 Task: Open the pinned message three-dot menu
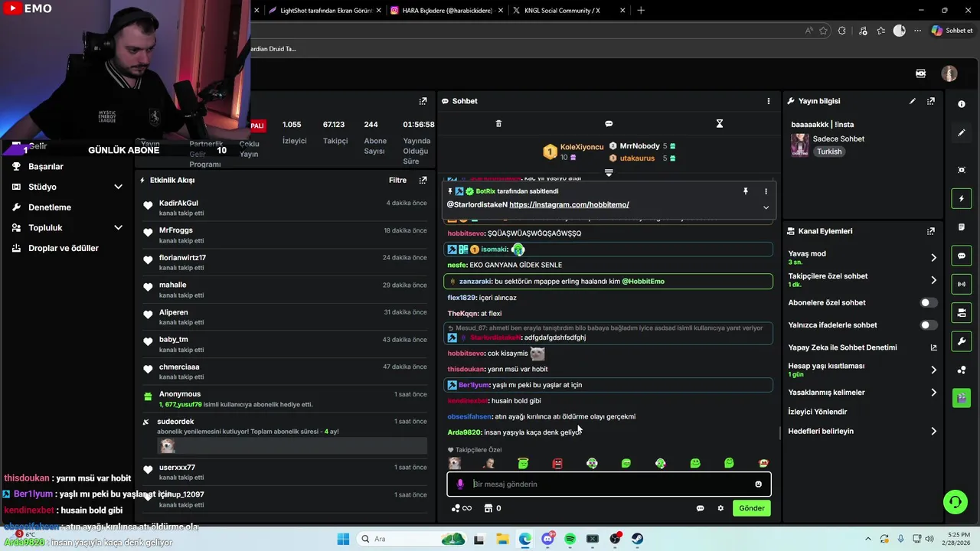tap(766, 191)
